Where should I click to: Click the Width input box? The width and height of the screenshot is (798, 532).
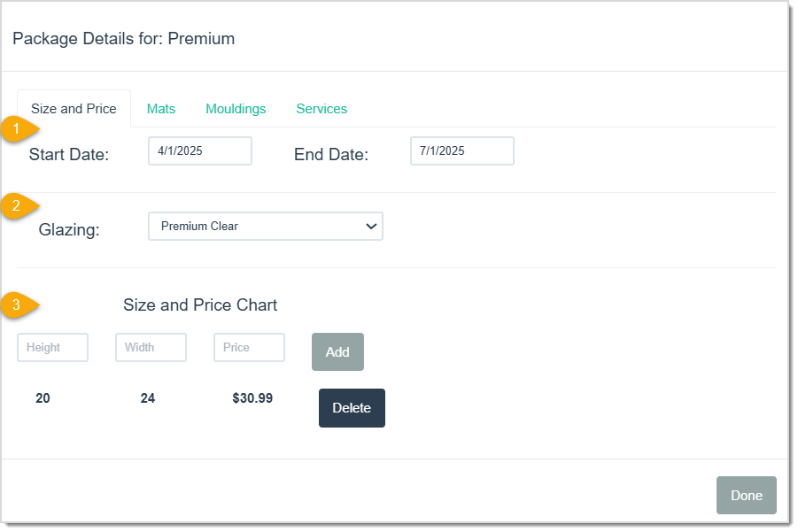click(151, 347)
